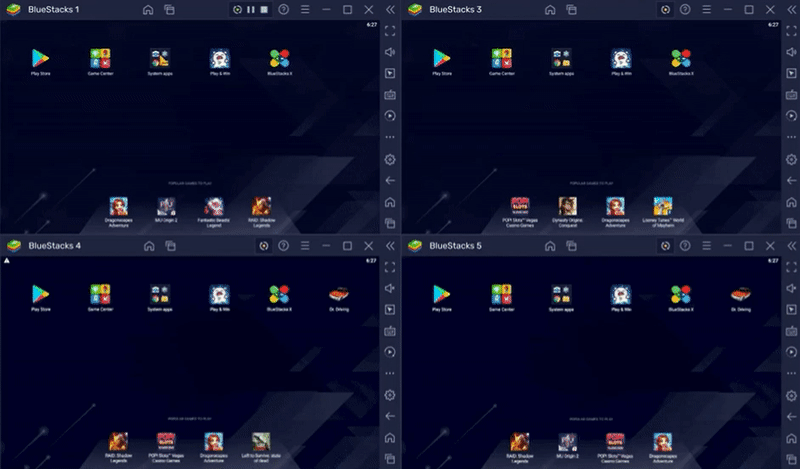Click notification warning triangle in BlueStacks 4
Viewport: 800px width, 469px height.
coord(7,261)
